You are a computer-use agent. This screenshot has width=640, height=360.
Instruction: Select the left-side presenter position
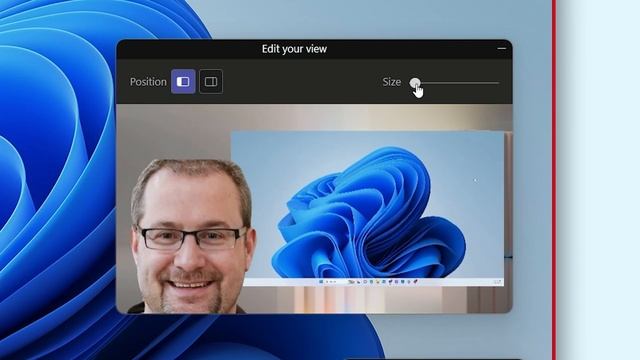click(183, 82)
